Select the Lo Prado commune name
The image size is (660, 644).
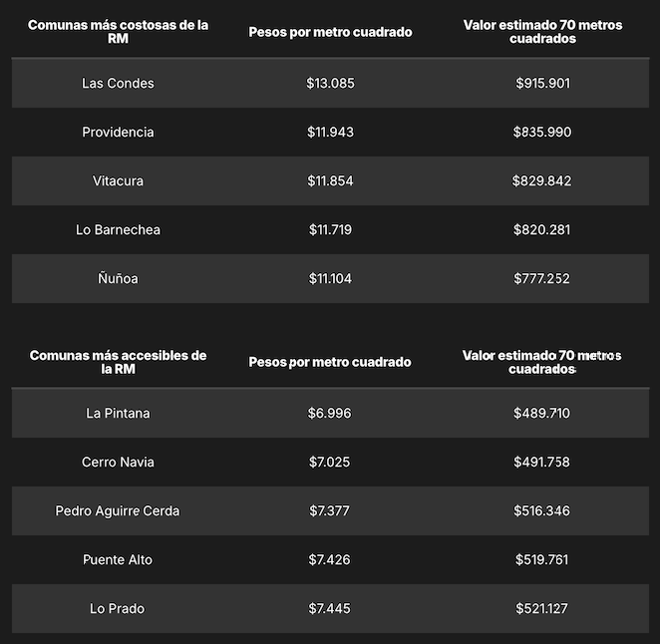118,608
